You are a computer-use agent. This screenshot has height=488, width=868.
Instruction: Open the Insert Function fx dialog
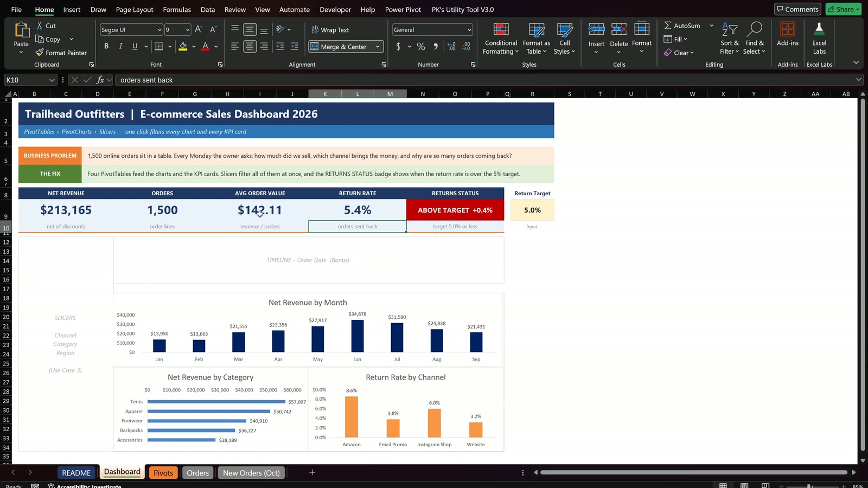[100, 80]
